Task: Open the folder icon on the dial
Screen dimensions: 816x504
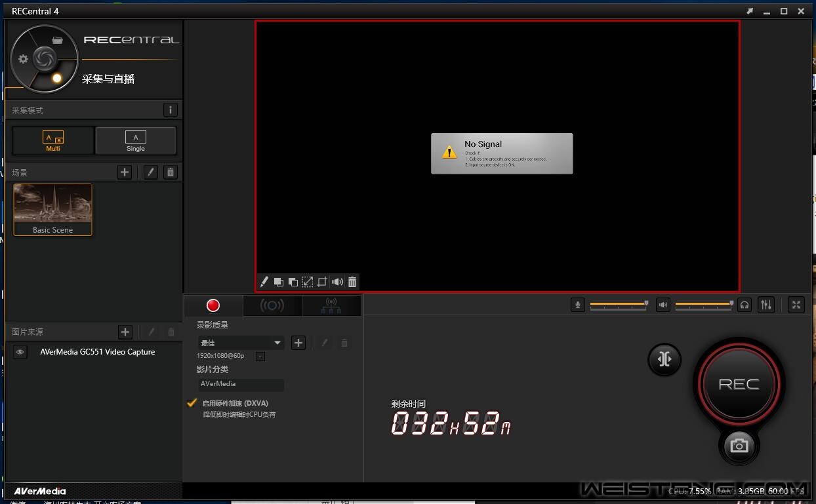Action: [58, 40]
